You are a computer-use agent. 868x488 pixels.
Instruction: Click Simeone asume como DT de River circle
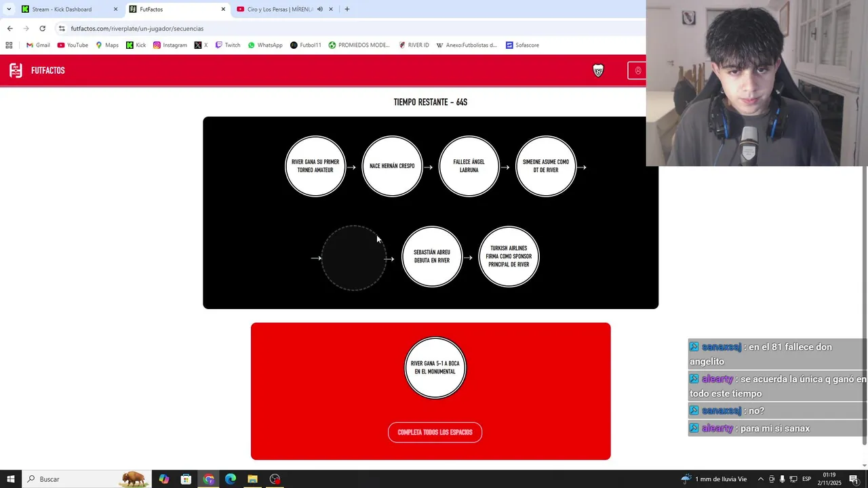[x=546, y=167]
